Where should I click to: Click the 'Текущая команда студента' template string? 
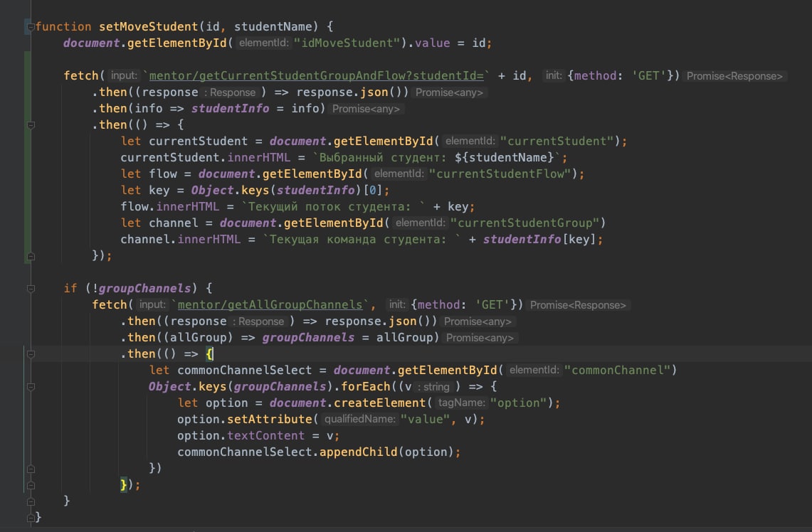[x=361, y=240]
